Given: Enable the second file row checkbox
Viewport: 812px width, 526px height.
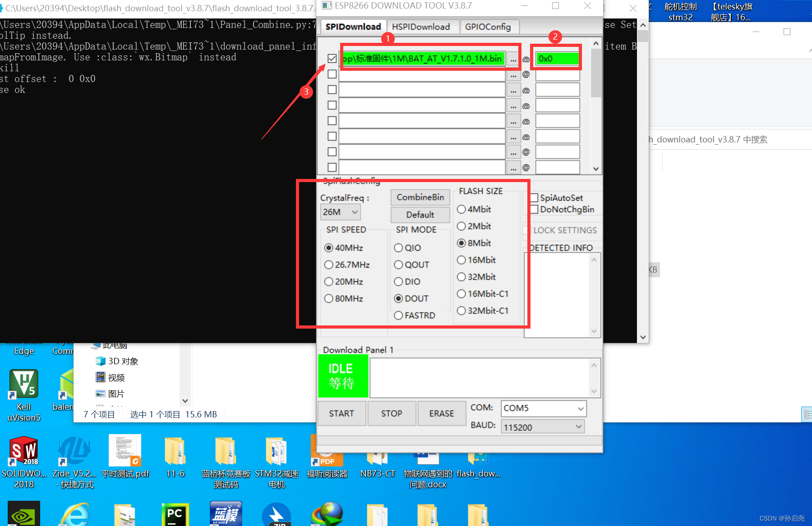Looking at the screenshot, I should pos(332,74).
